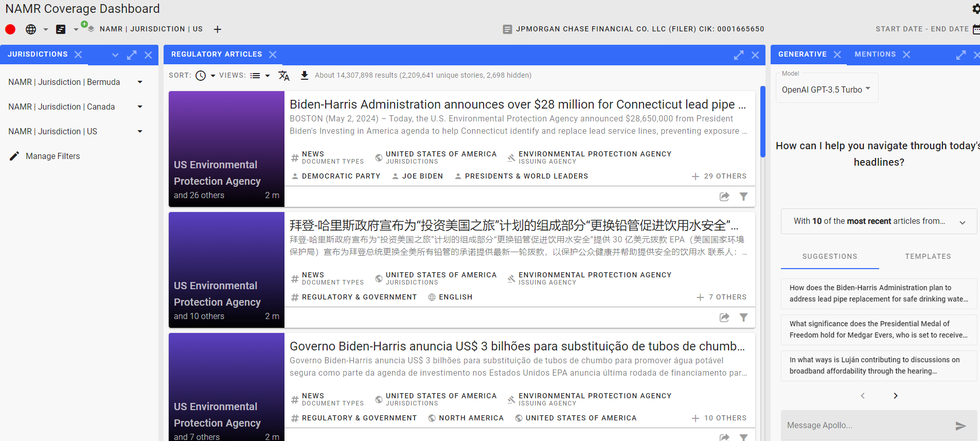The width and height of the screenshot is (980, 441).
Task: Open the VIEWS dropdown arrow
Action: click(268, 76)
